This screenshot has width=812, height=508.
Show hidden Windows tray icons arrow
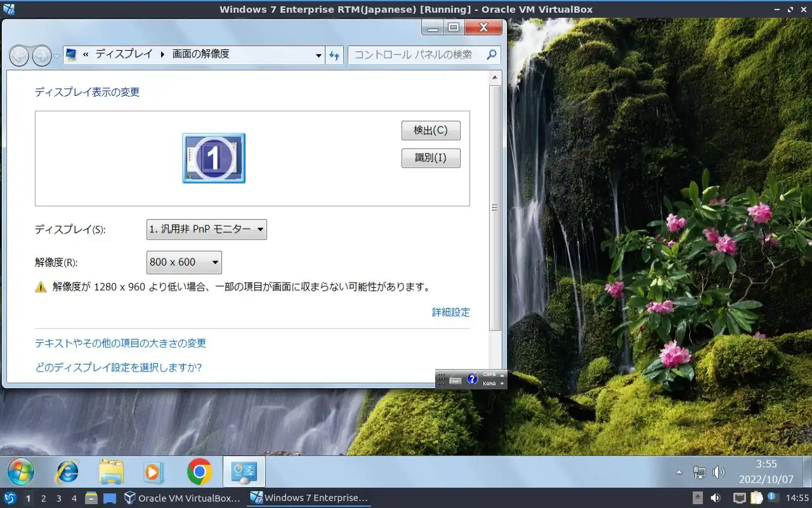[x=679, y=472]
